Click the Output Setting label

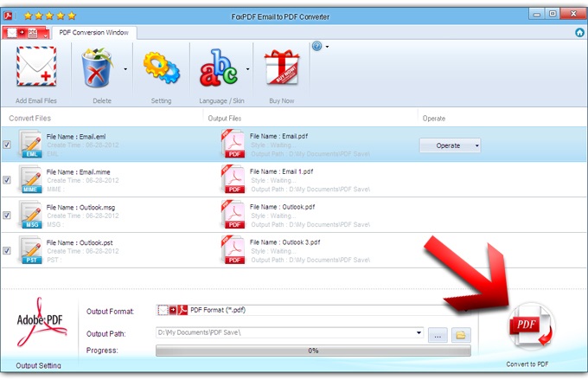point(38,365)
